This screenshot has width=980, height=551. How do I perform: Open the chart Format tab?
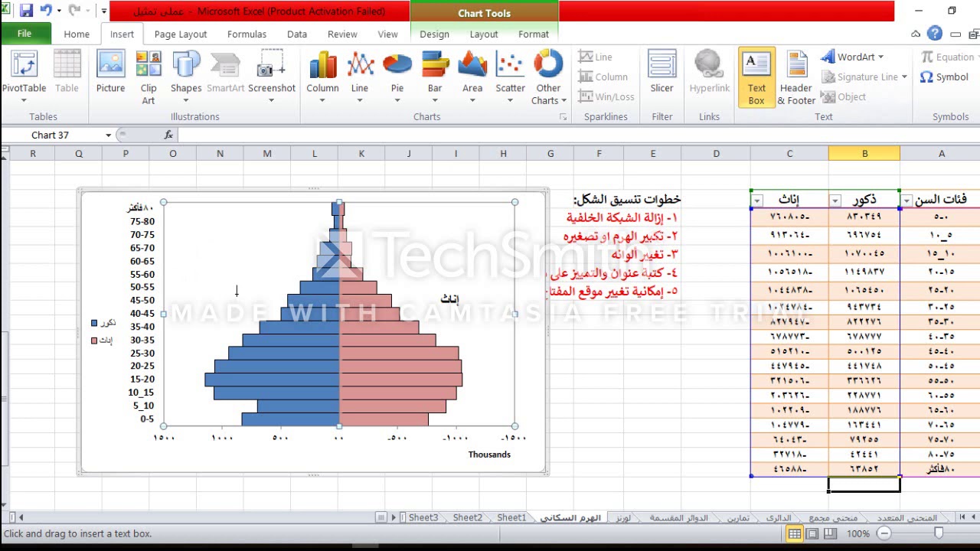coord(534,34)
